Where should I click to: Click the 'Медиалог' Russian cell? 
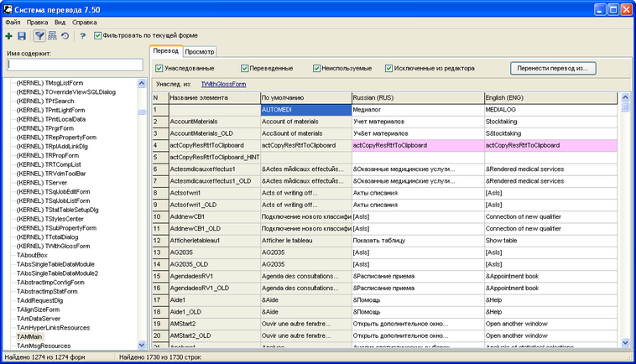(418, 110)
